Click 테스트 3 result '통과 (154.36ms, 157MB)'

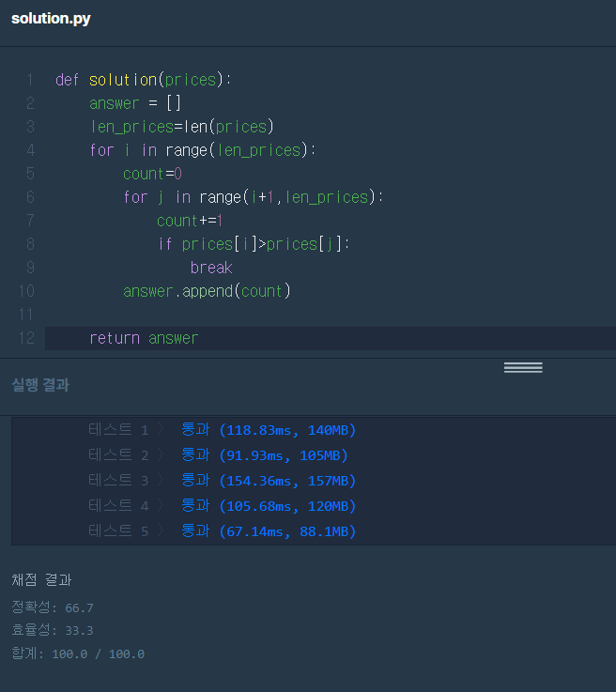point(269,480)
